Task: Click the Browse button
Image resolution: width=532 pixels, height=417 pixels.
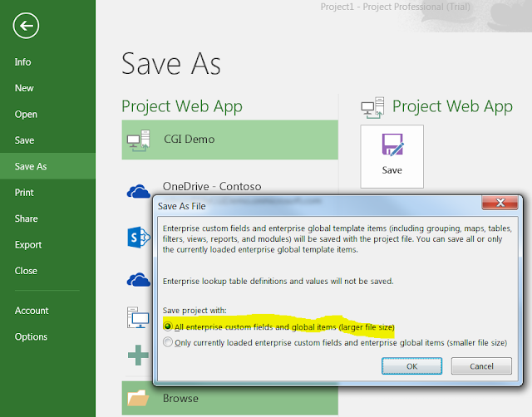Action: [229, 398]
